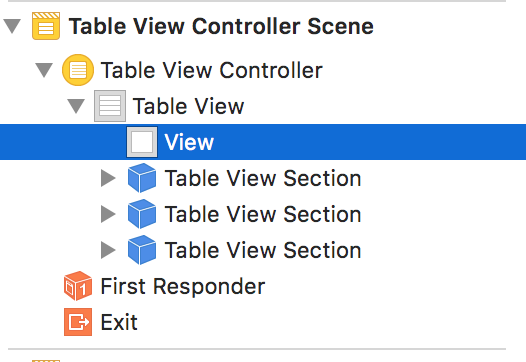The width and height of the screenshot is (526, 362).
Task: Click the Table View Controller Scene storyboard icon
Action: (46, 26)
